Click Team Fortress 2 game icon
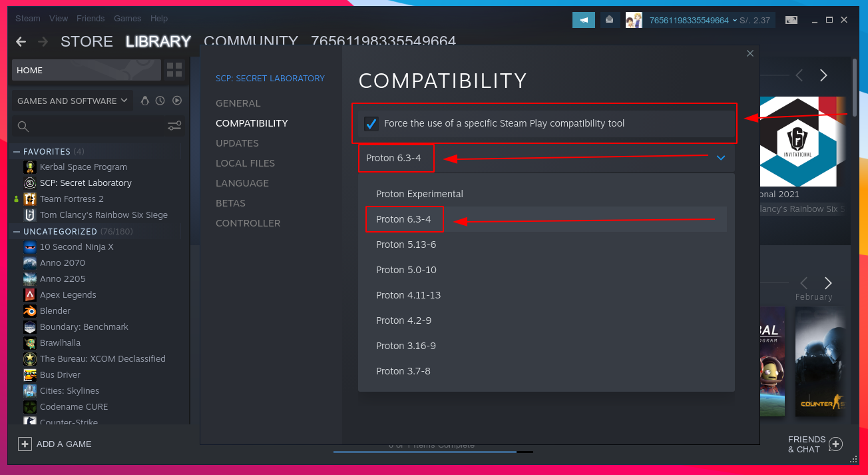 click(30, 199)
